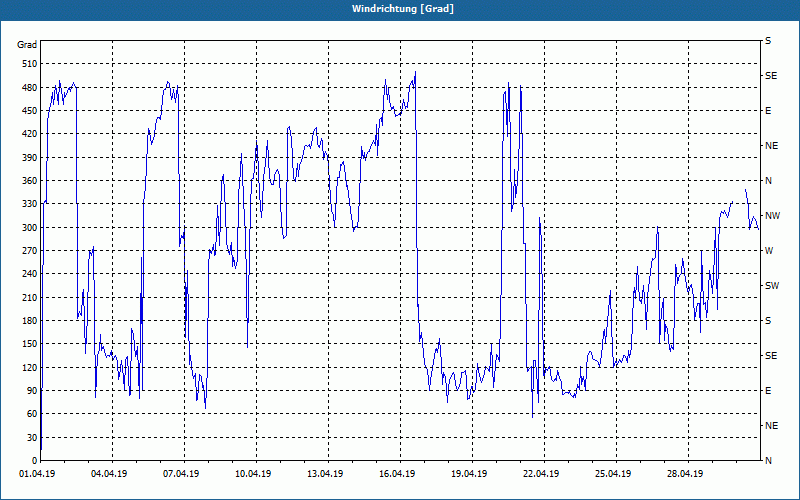Click the y-axis value 150

click(x=30, y=344)
